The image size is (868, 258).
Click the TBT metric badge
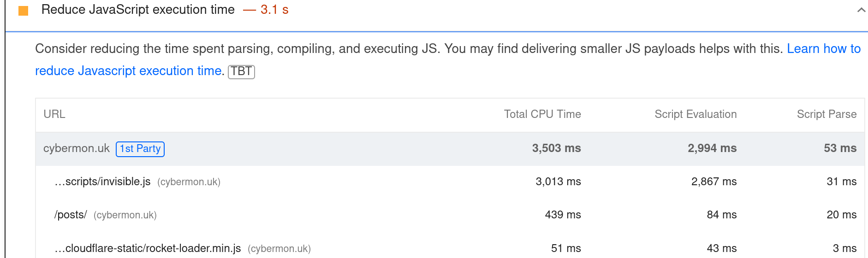[241, 71]
